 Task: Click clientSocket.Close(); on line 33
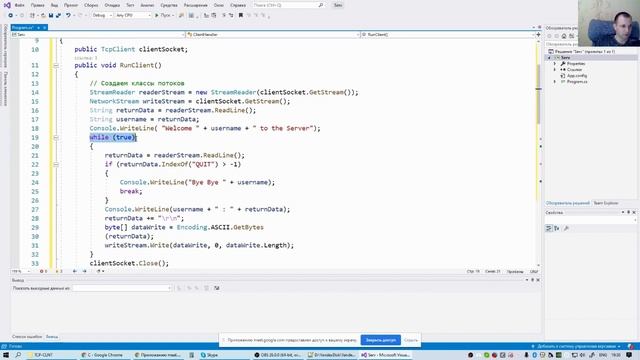129,264
